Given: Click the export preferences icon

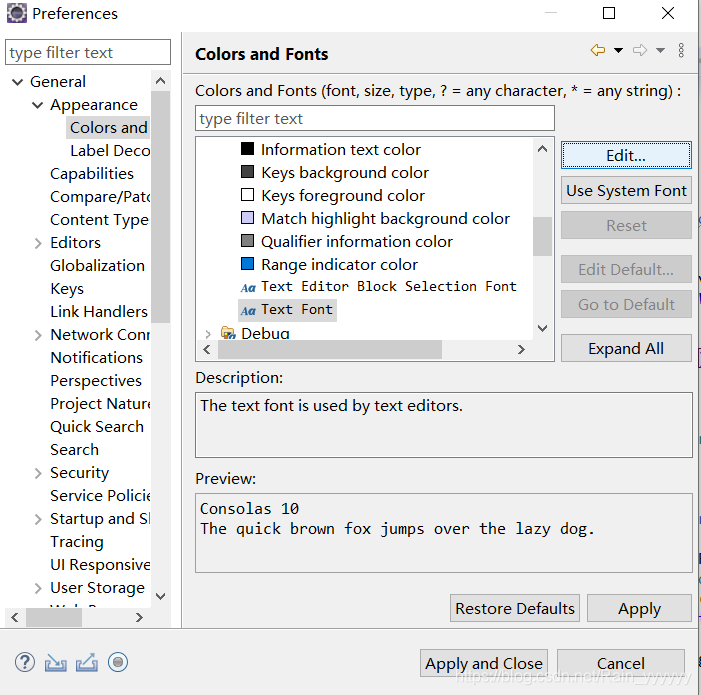Looking at the screenshot, I should pyautogui.click(x=87, y=662).
